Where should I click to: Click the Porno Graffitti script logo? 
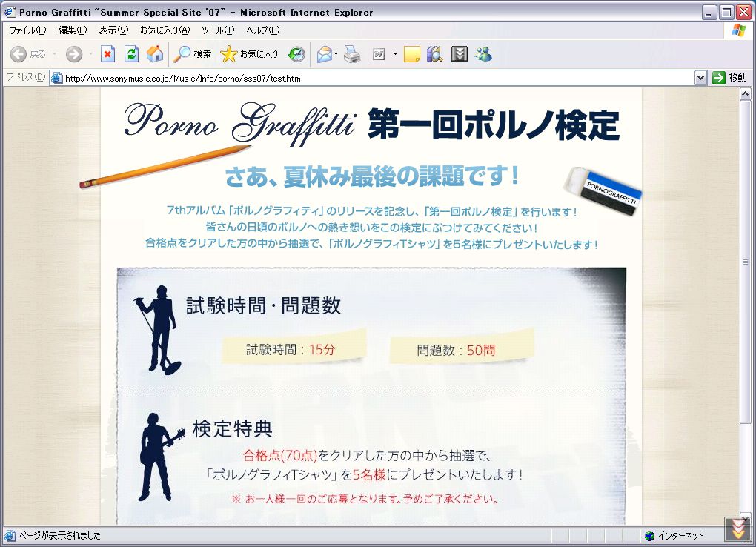(240, 123)
